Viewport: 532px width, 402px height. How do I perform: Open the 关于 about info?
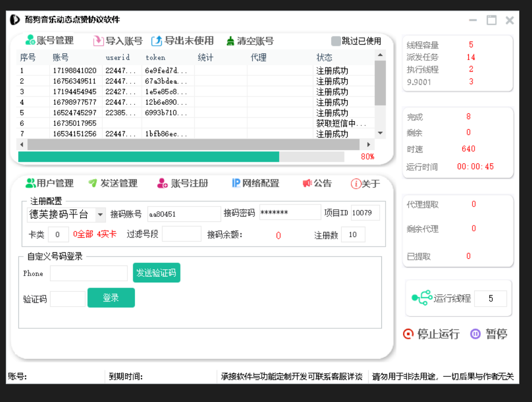(365, 183)
